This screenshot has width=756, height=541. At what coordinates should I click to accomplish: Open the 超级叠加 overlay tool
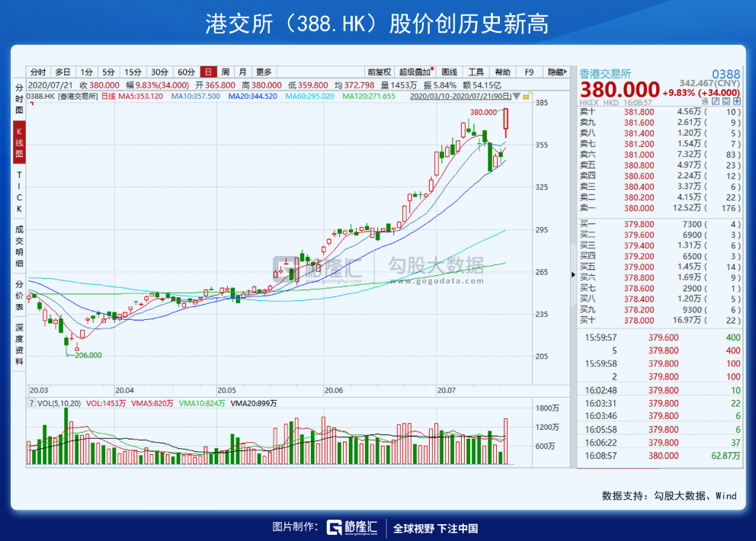coord(415,72)
